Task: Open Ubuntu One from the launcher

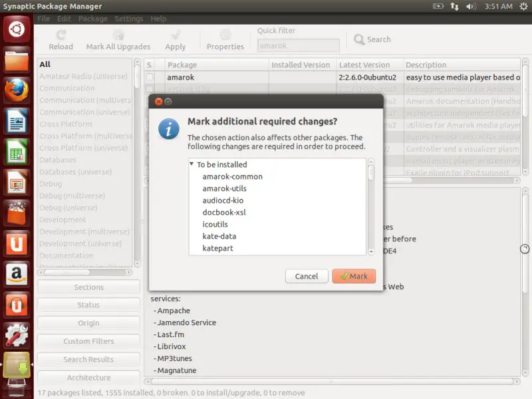Action: click(16, 243)
